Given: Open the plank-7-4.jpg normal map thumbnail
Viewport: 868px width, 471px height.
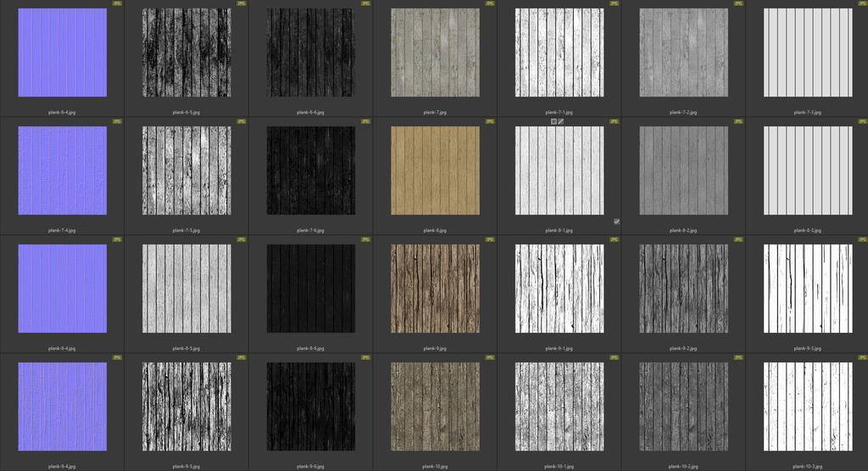Looking at the screenshot, I should coord(62,171).
